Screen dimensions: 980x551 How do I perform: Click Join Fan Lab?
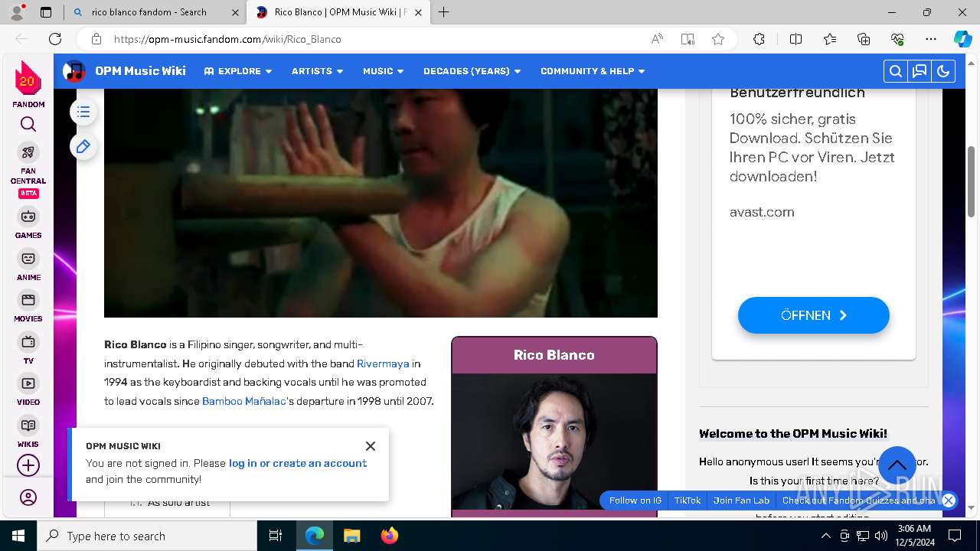coord(741,500)
